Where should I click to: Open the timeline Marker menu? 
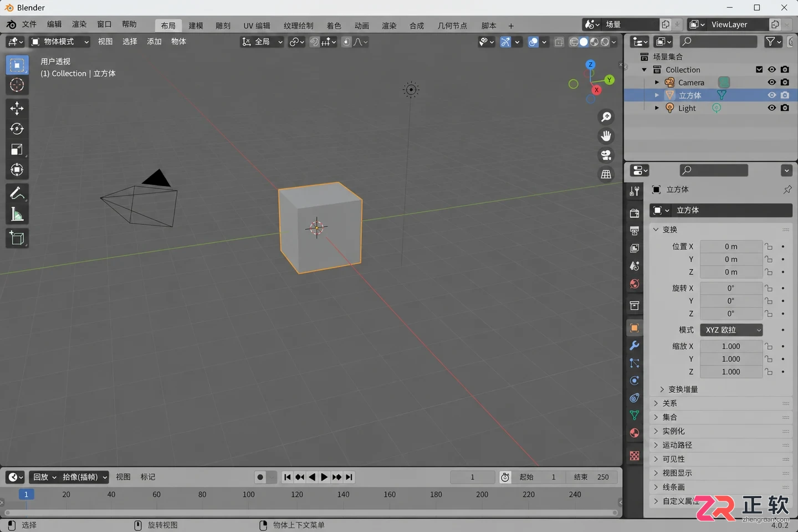(148, 477)
